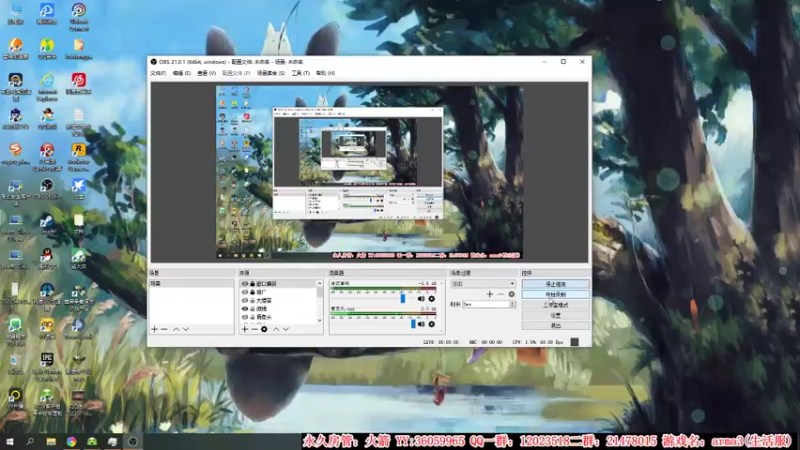Screen dimensions: 800x450
Task: Open the Windows Start menu
Action: click(10, 442)
